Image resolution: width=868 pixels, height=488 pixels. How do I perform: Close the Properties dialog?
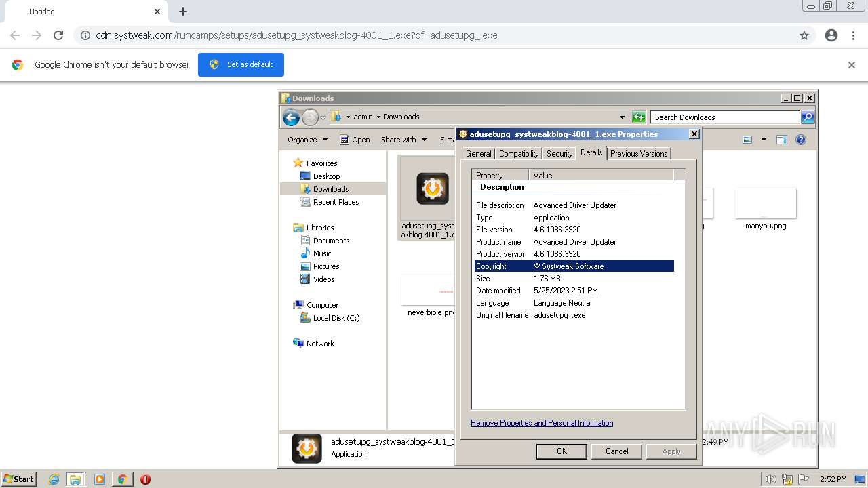coord(694,134)
